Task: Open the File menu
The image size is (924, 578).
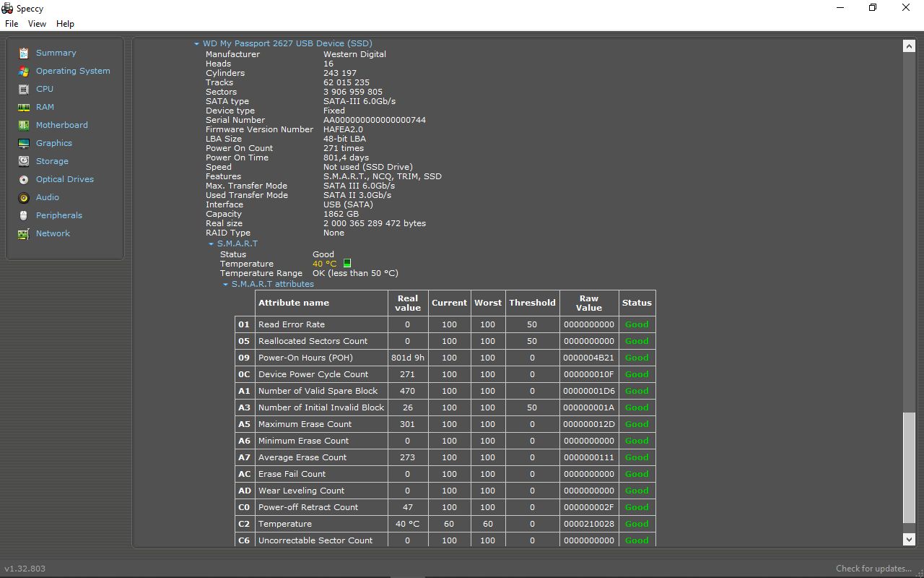Action: 12,24
